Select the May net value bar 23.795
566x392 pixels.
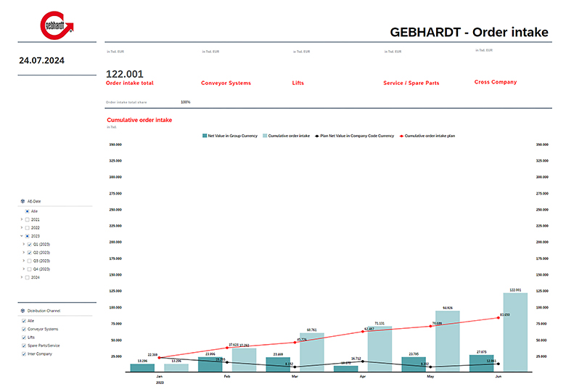tap(414, 364)
